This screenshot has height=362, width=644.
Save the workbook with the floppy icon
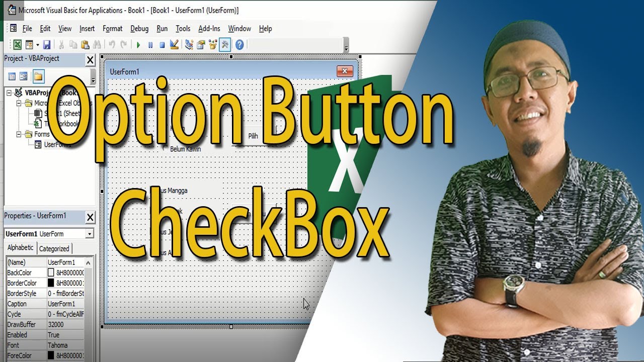click(x=47, y=45)
